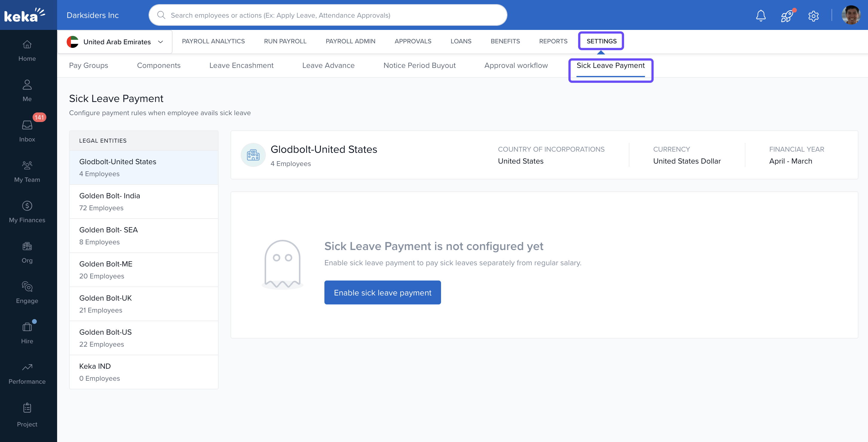
Task: Click the keka logo
Action: [24, 15]
